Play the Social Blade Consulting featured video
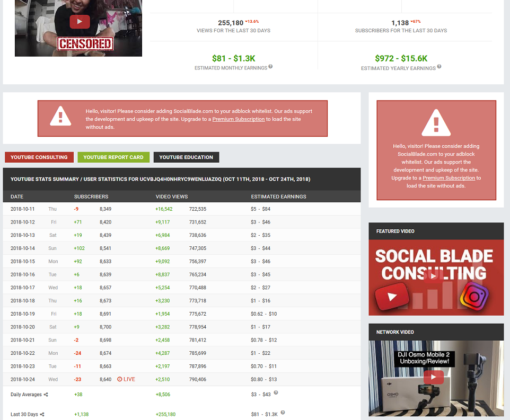Image resolution: width=510 pixels, height=420 pixels. click(x=433, y=276)
